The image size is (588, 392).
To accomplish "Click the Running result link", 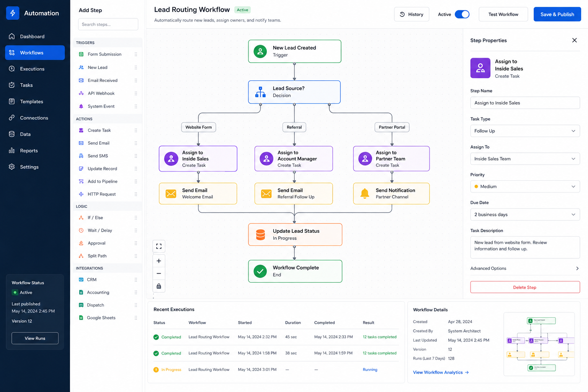I will click(x=370, y=370).
